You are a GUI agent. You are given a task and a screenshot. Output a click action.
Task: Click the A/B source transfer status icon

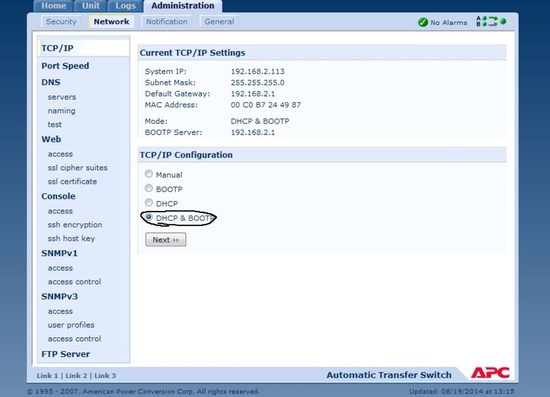491,21
